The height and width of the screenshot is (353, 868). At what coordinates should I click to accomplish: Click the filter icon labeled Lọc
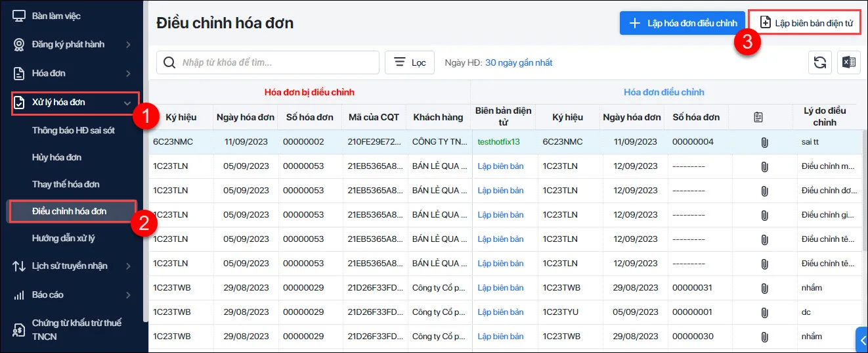click(x=399, y=62)
